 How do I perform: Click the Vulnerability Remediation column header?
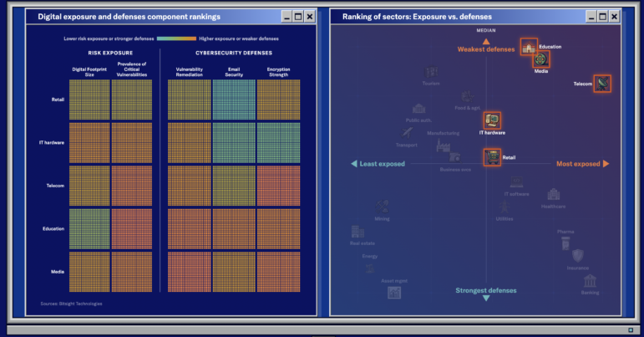(x=190, y=72)
